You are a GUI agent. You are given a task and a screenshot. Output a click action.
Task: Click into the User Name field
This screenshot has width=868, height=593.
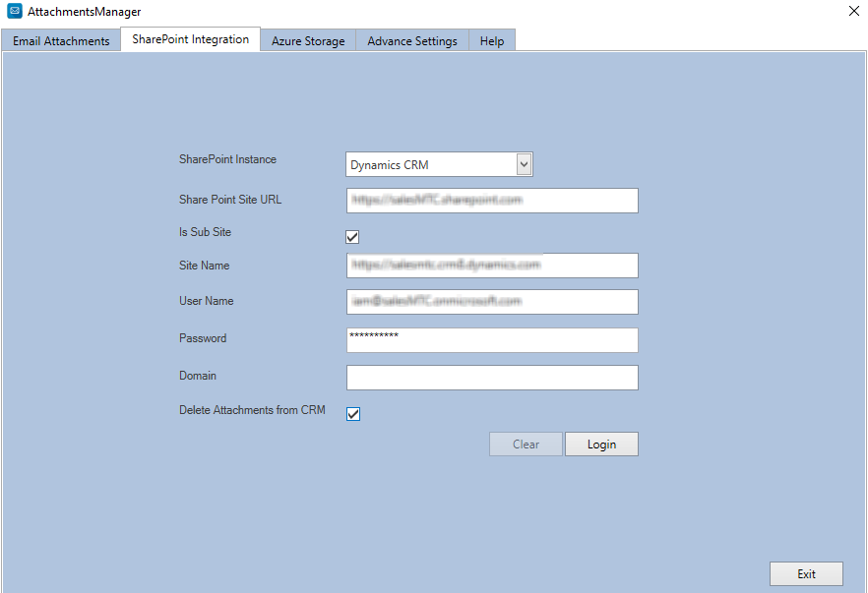point(492,302)
